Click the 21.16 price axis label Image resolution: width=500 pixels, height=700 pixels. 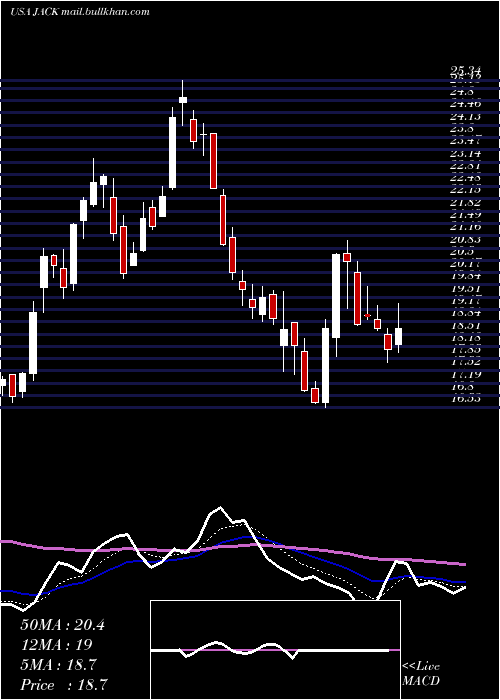[x=465, y=227]
